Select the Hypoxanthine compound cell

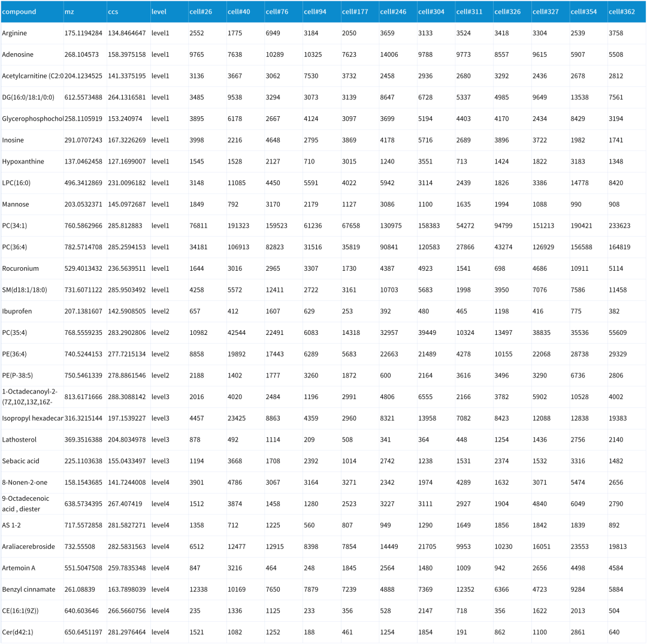coord(32,161)
